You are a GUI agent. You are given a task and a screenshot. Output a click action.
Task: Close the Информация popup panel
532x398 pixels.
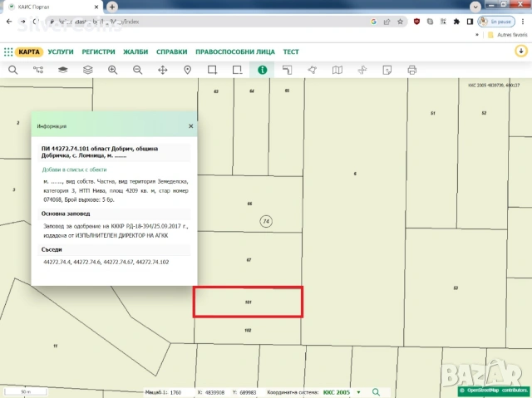(x=190, y=126)
